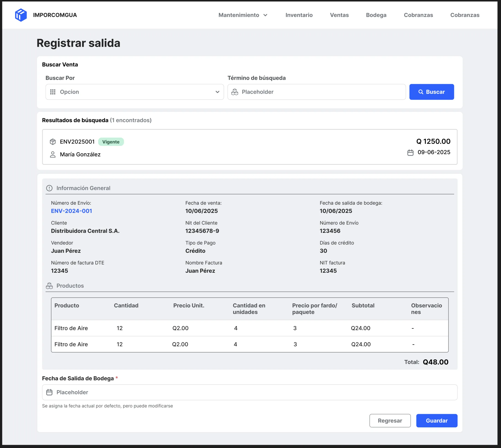This screenshot has height=448, width=501.
Task: Expand the Mantenimiento menu chevron
Action: point(265,15)
